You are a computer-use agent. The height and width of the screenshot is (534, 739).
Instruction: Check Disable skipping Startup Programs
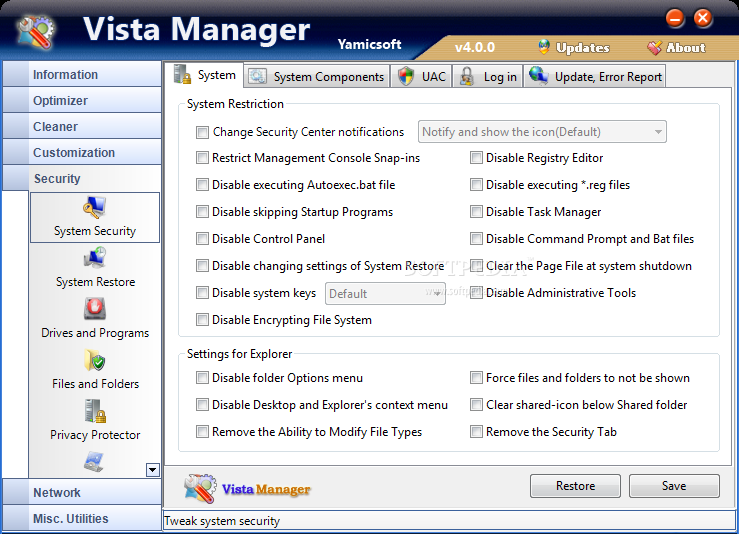(202, 212)
